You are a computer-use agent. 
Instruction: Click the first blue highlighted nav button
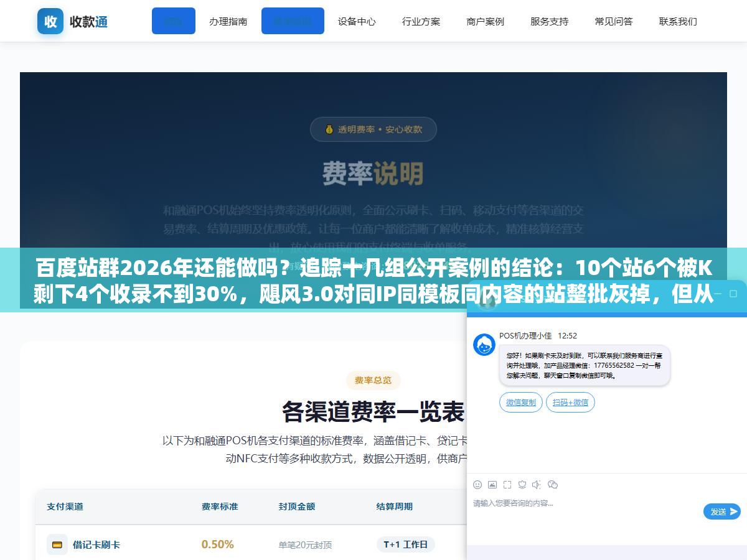(174, 21)
